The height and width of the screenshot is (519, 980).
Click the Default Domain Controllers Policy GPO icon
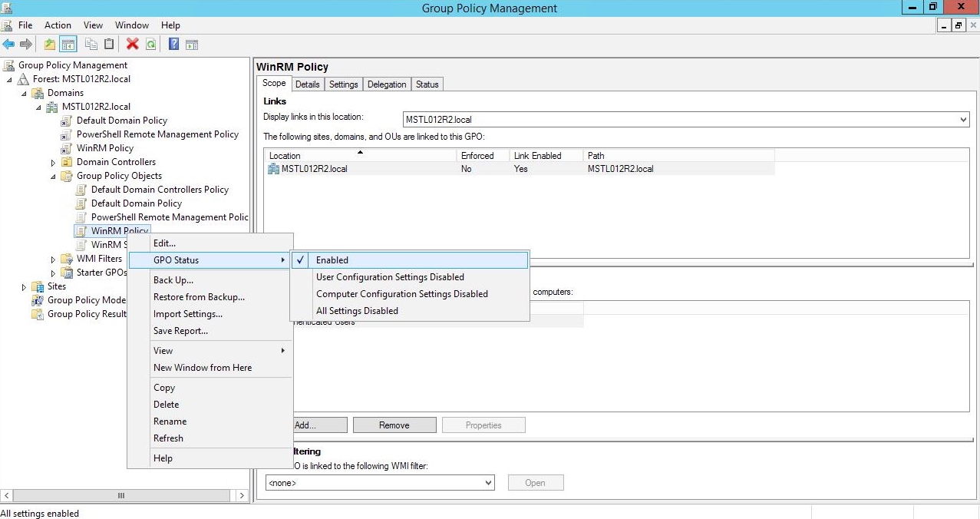pyautogui.click(x=81, y=190)
